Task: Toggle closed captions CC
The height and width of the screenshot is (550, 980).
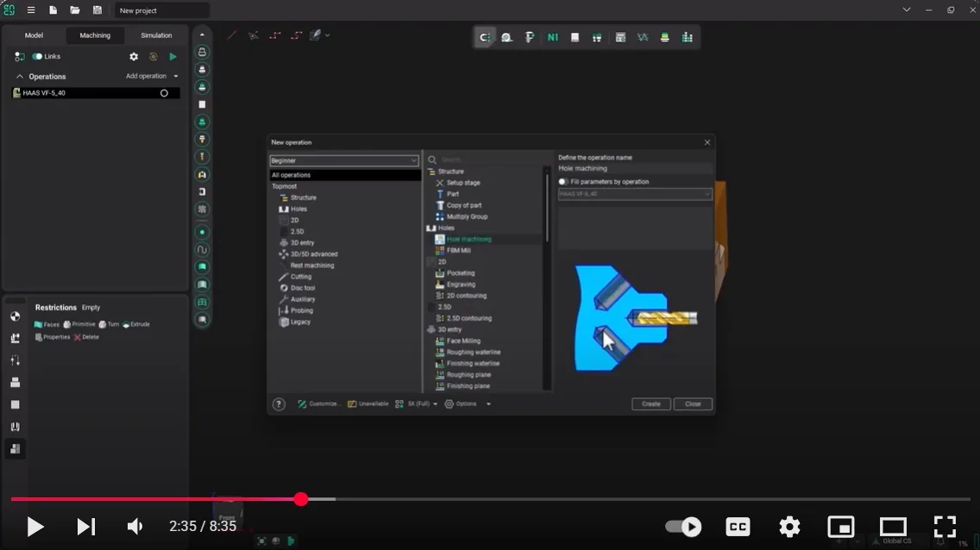Action: pos(738,527)
